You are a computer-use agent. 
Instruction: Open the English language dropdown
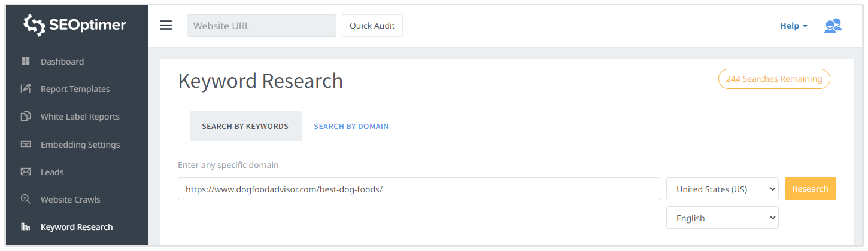[x=722, y=218]
